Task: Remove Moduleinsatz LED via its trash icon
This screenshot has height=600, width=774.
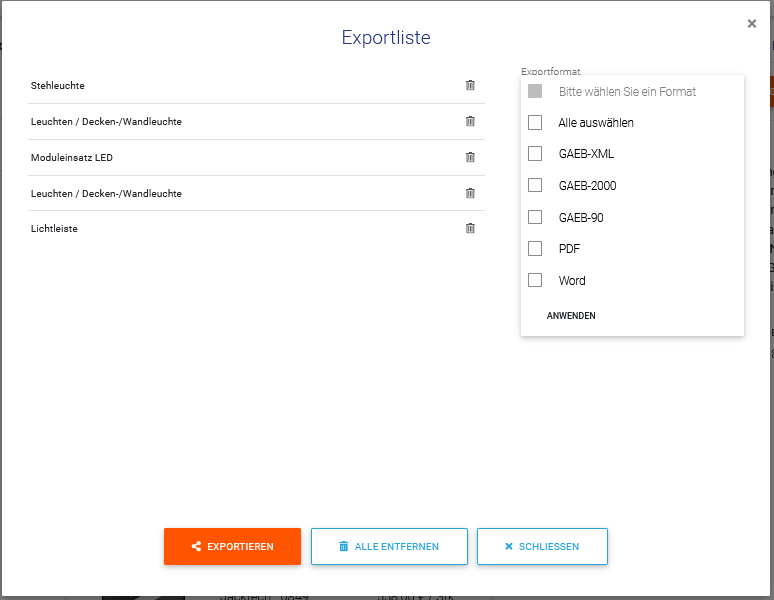Action: 470,157
